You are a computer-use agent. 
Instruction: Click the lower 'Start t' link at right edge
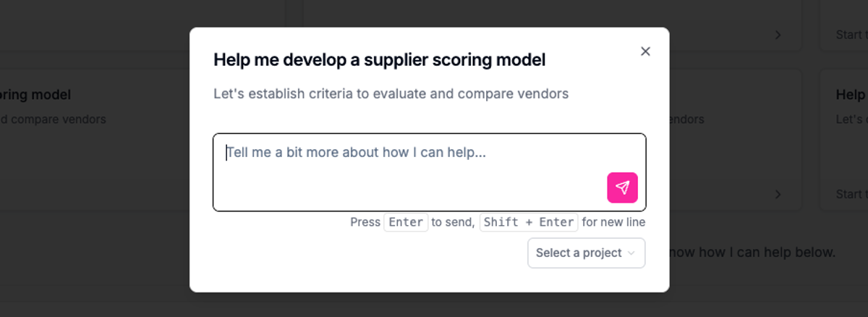[851, 194]
